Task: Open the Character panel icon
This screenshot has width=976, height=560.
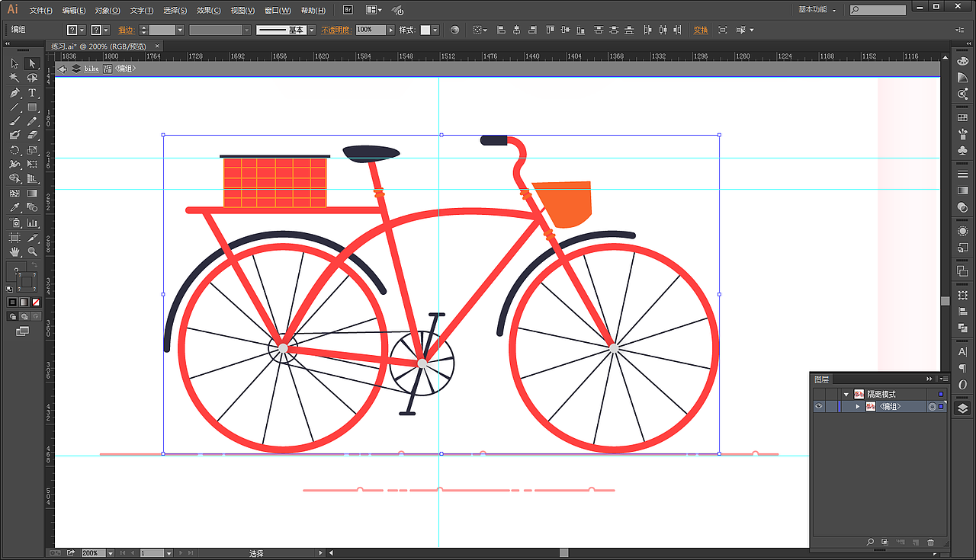Action: coord(962,352)
